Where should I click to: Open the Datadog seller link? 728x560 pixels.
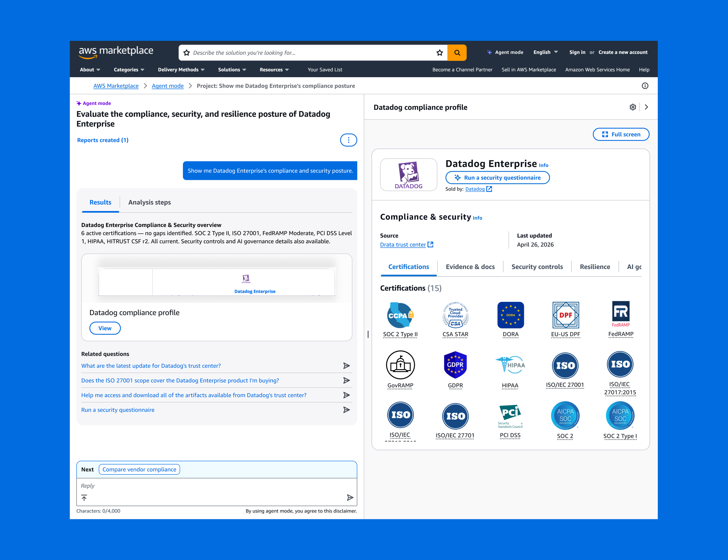click(478, 189)
